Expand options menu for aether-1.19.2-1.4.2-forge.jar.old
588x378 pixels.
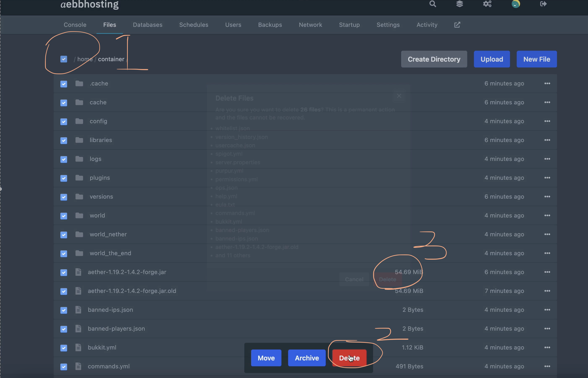547,291
